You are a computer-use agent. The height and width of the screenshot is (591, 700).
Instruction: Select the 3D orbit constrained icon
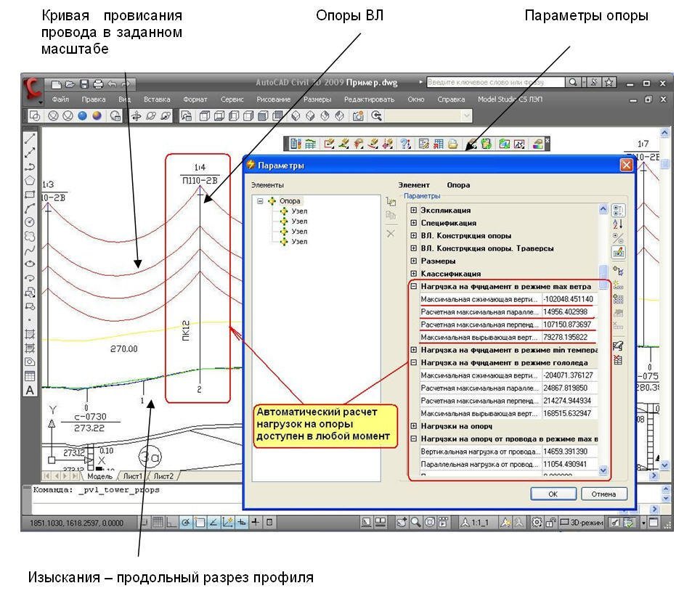[x=137, y=116]
